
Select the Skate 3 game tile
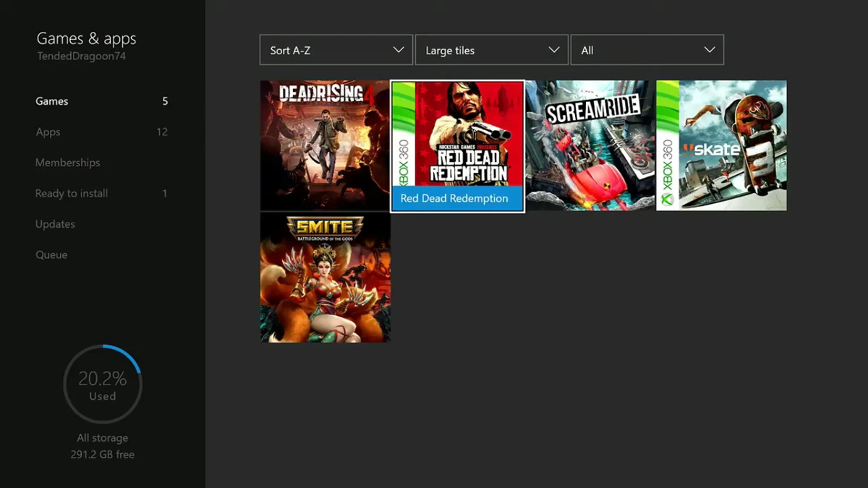click(721, 145)
